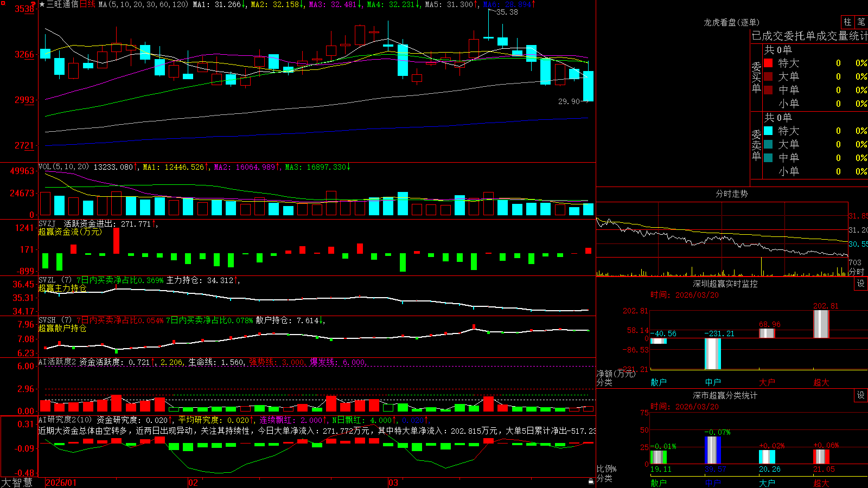Click the 已成交委托单成交量统计 header
The width and height of the screenshot is (868, 488).
(809, 36)
